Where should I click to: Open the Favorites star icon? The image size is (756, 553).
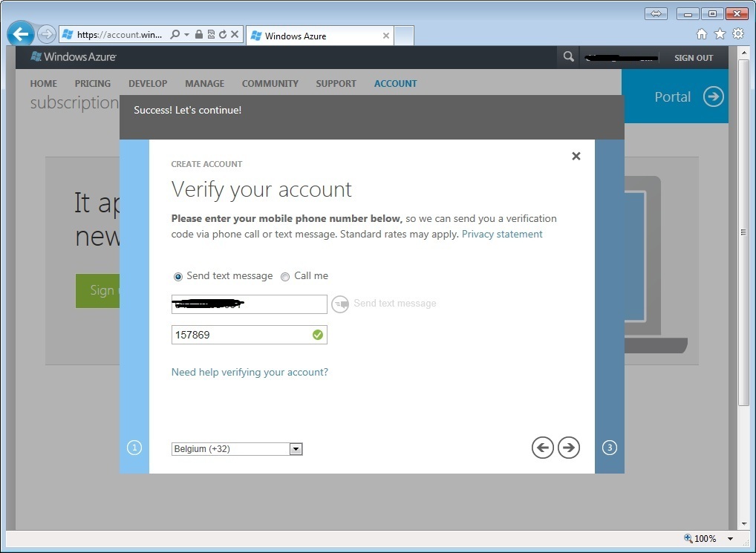pos(720,34)
